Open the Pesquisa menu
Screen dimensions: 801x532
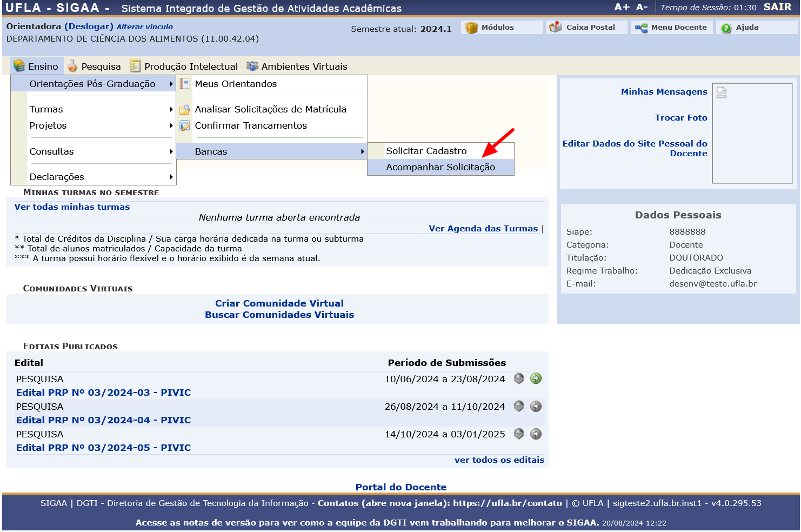pos(94,66)
